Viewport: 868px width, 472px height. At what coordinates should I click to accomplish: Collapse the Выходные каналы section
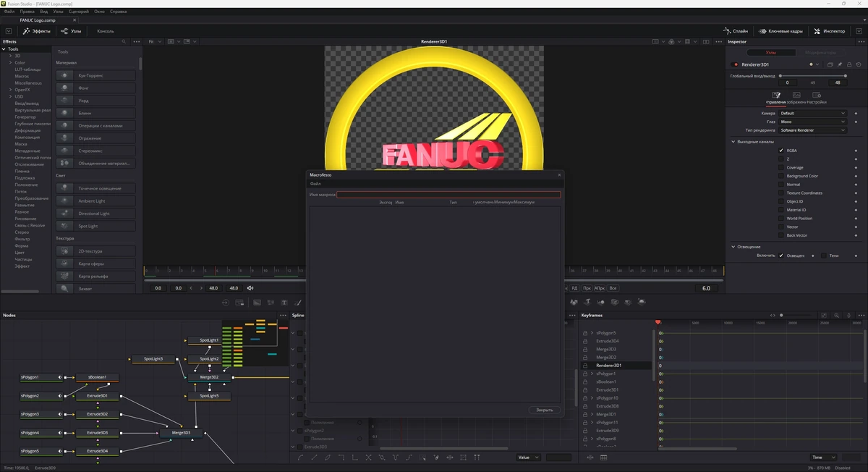coord(733,142)
